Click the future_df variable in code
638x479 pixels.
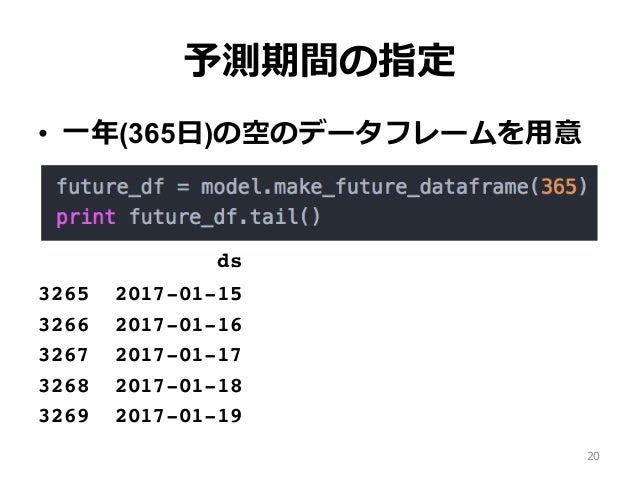coord(111,187)
